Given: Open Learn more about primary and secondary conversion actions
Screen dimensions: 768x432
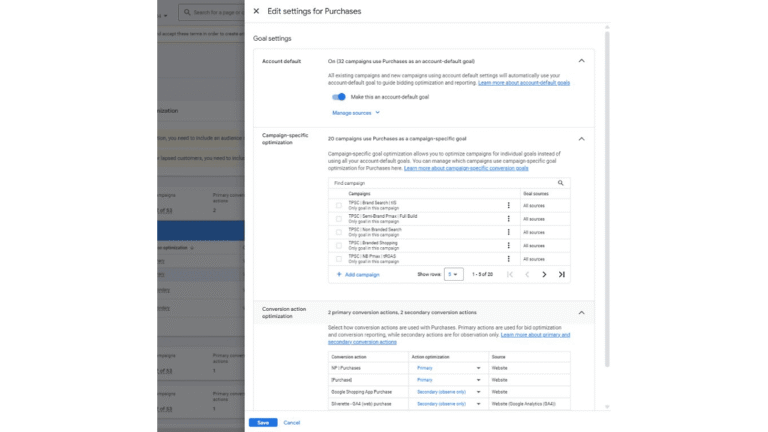Looking at the screenshot, I should [x=449, y=338].
